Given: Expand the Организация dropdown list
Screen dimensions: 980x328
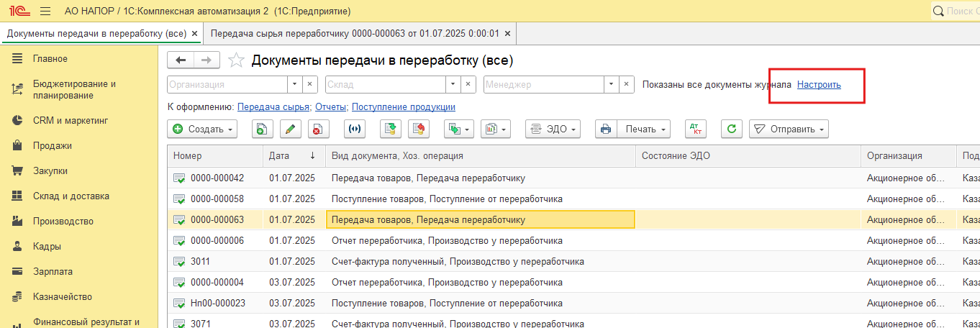Looking at the screenshot, I should pyautogui.click(x=295, y=84).
